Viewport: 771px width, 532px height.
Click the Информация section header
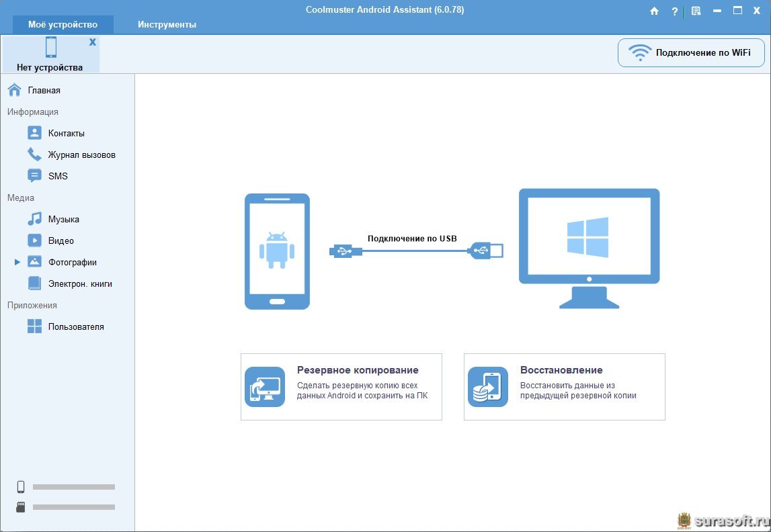coord(32,112)
